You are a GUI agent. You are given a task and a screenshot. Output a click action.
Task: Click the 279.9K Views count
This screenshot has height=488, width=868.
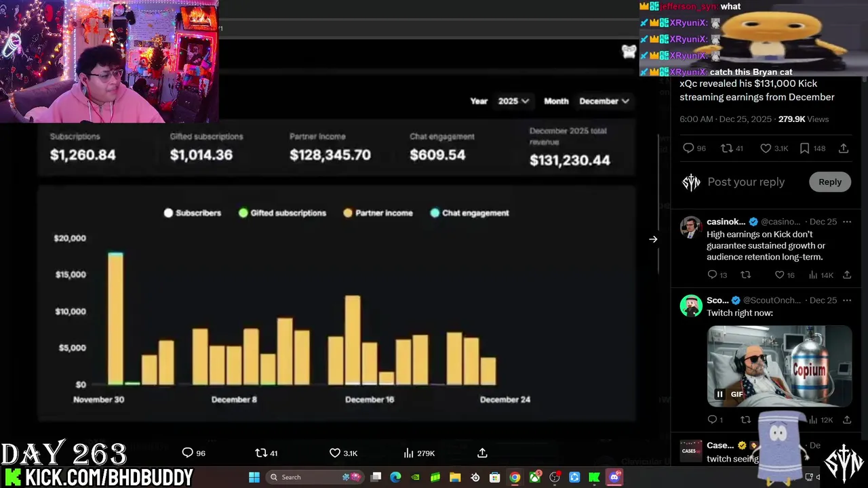coord(804,119)
